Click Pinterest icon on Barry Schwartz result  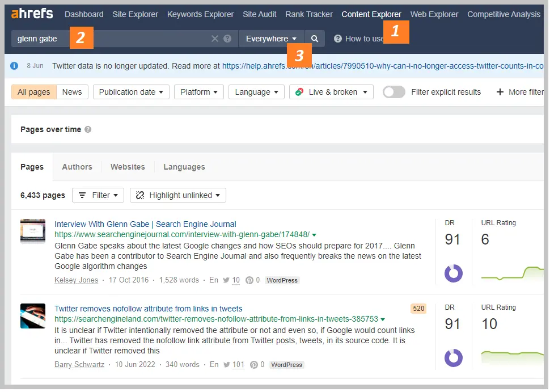pyautogui.click(x=254, y=365)
